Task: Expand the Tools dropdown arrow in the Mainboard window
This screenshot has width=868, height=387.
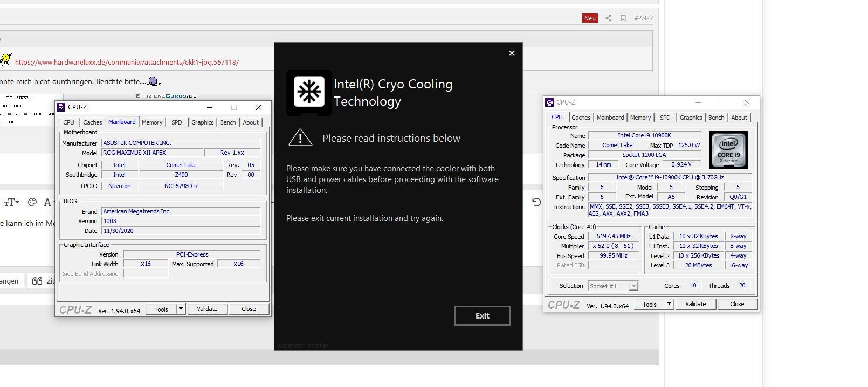Action: (181, 309)
